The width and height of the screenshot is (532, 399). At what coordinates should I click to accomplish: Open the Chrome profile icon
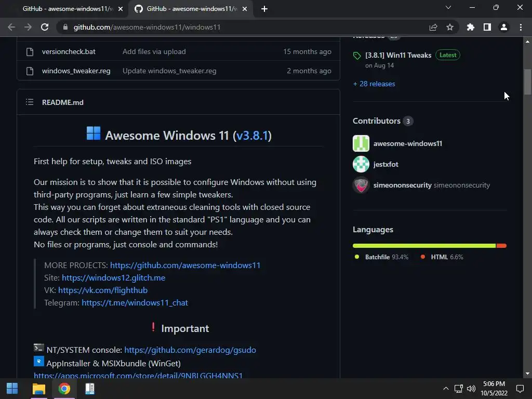click(504, 27)
